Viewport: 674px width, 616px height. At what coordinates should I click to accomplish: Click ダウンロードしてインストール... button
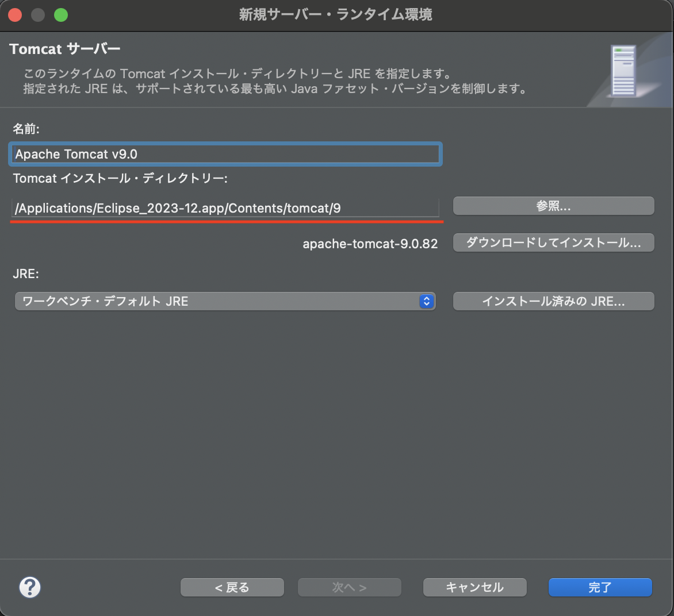553,242
